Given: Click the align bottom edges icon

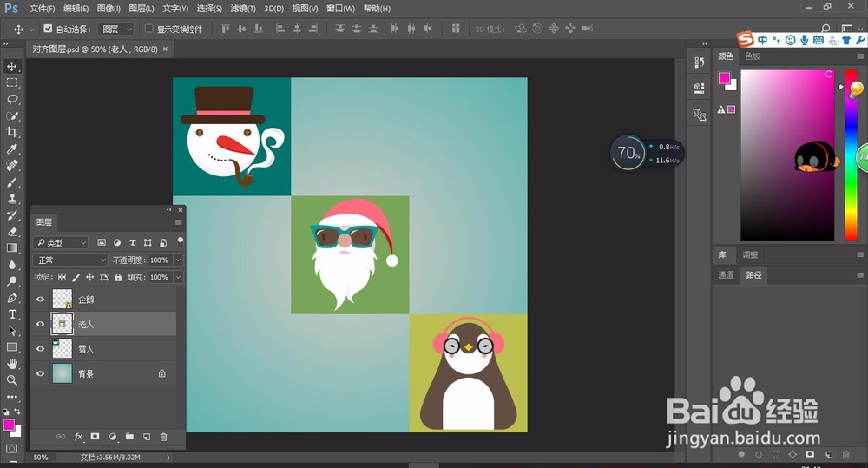Looking at the screenshot, I should (259, 29).
